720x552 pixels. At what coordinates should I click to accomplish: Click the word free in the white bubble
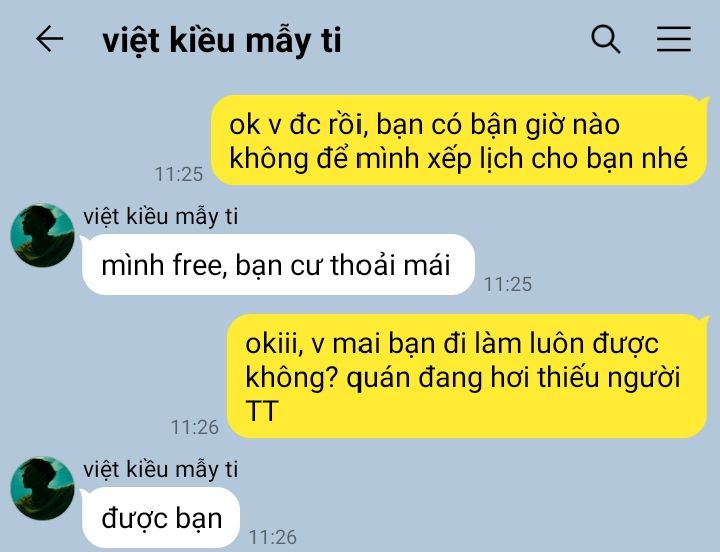pos(198,265)
